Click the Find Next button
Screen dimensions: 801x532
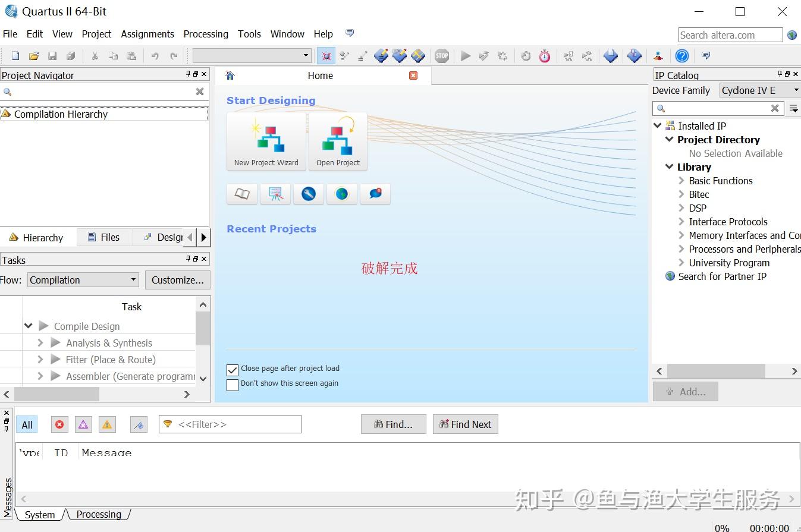tap(465, 424)
